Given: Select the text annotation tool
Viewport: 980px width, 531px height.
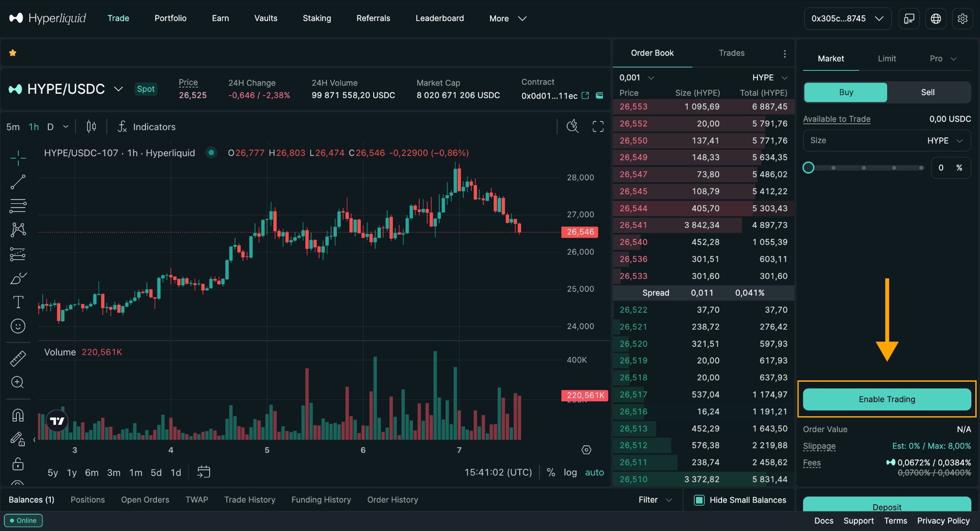Looking at the screenshot, I should (x=18, y=302).
